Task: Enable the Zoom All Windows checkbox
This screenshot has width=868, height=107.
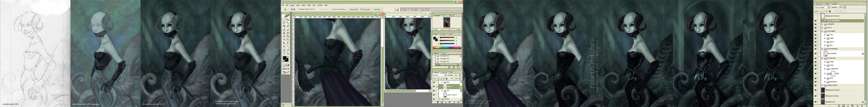Action: click(333, 9)
